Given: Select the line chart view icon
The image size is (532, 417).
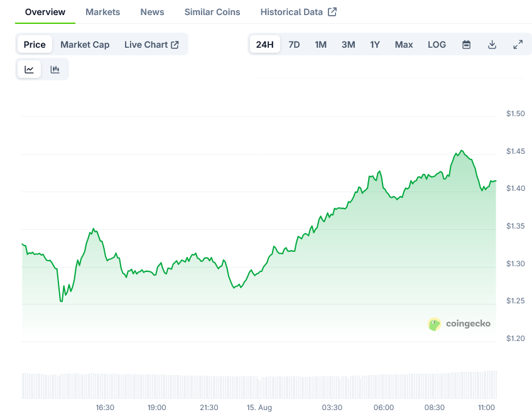Looking at the screenshot, I should point(30,70).
